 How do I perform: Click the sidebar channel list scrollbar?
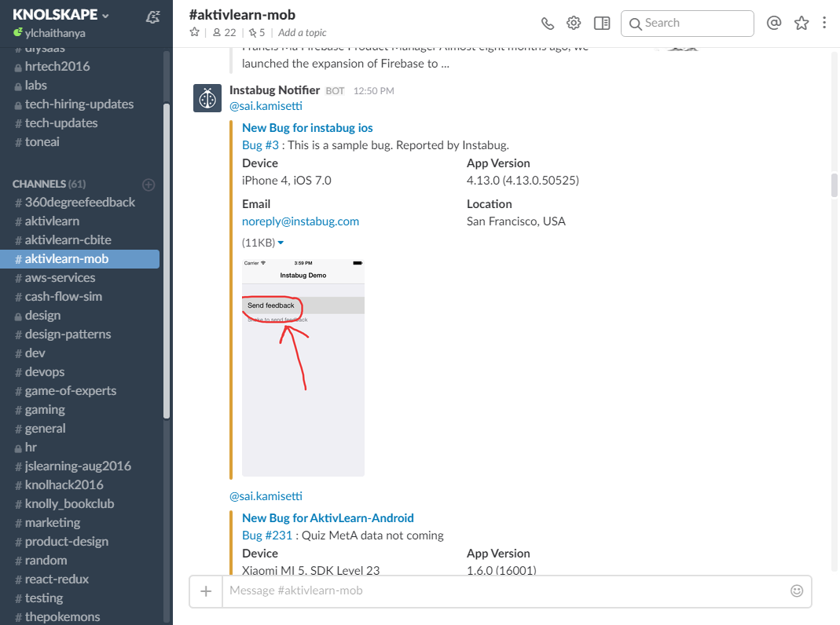167,261
